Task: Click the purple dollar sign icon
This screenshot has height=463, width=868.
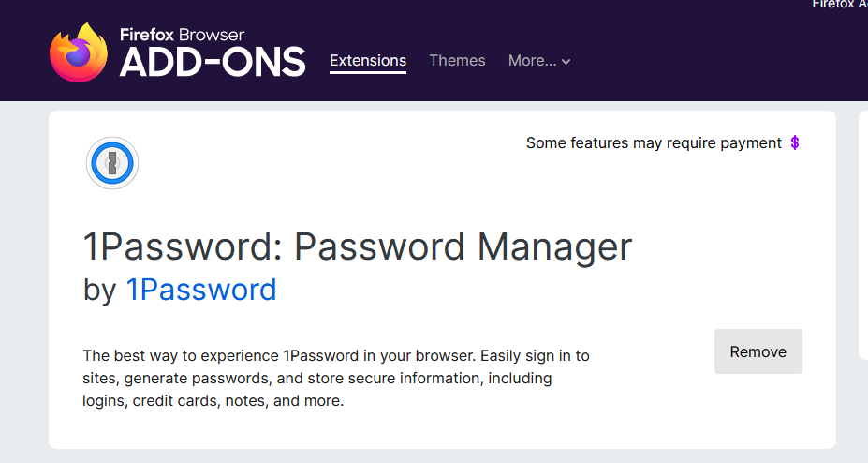Action: [795, 143]
